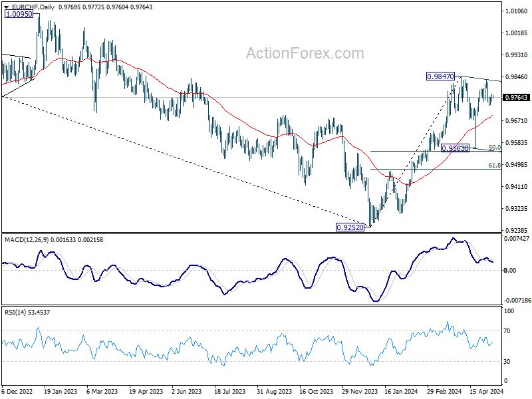Viewport: 532px width, 399px height.
Task: Click the RSI 70 level scale label
Action: tap(507, 331)
